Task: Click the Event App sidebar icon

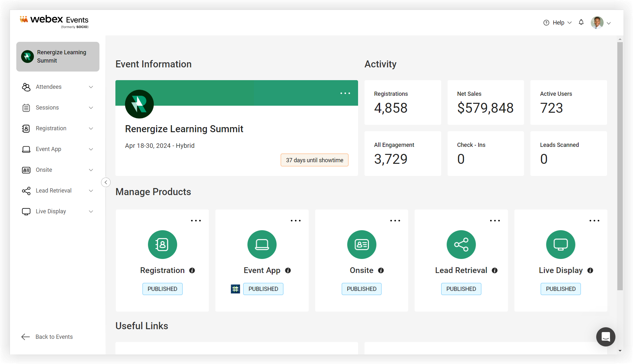Action: click(26, 149)
